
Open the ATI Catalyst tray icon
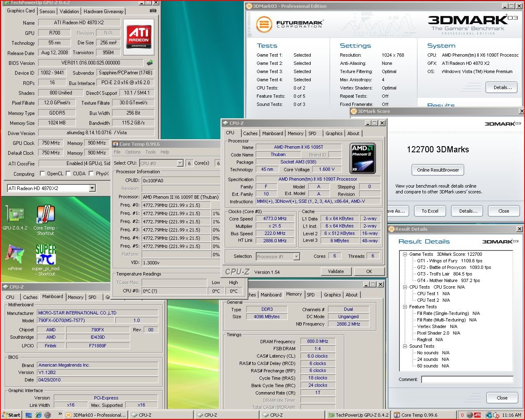[x=477, y=415]
